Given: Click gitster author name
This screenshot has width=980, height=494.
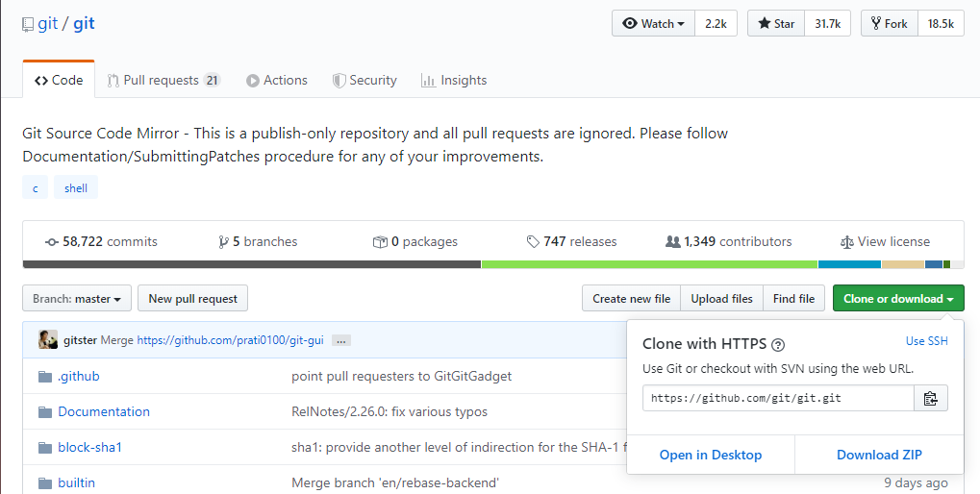Looking at the screenshot, I should 80,340.
